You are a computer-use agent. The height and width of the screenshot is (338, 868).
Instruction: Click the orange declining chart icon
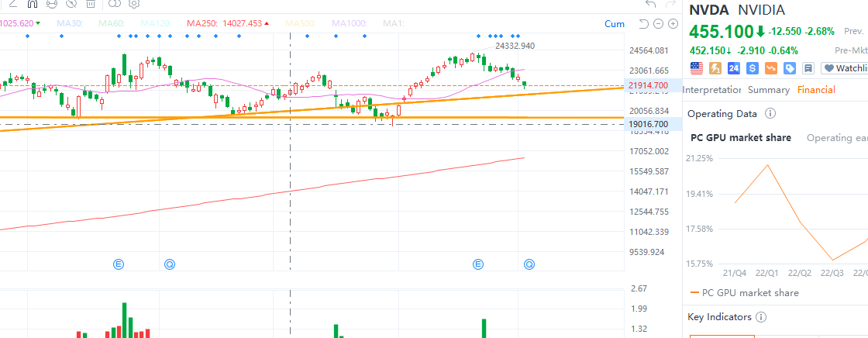[x=771, y=68]
